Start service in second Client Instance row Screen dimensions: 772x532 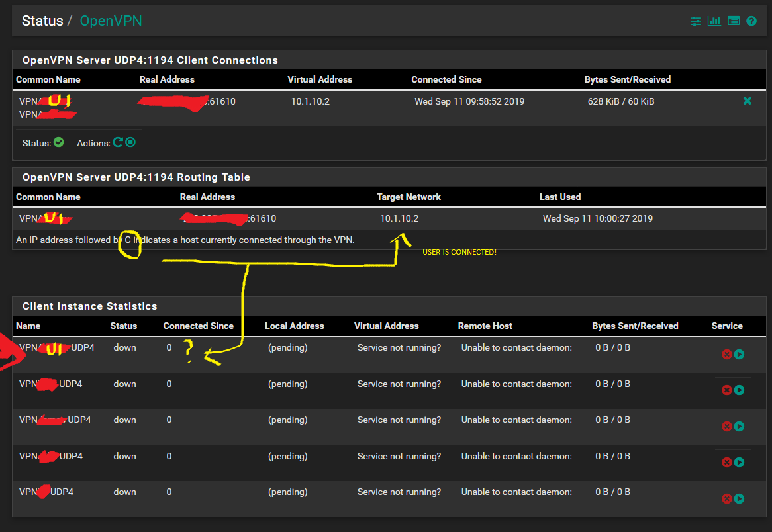pos(739,390)
